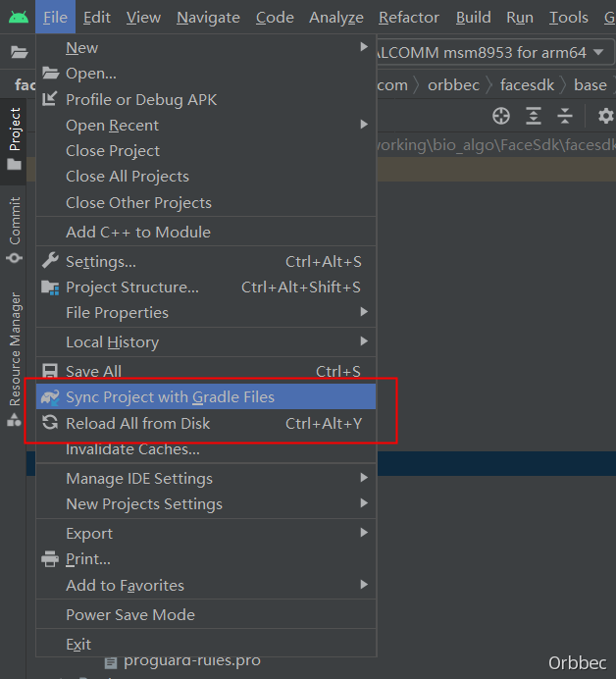Open the Refactor menu
616x679 pixels.
[409, 18]
